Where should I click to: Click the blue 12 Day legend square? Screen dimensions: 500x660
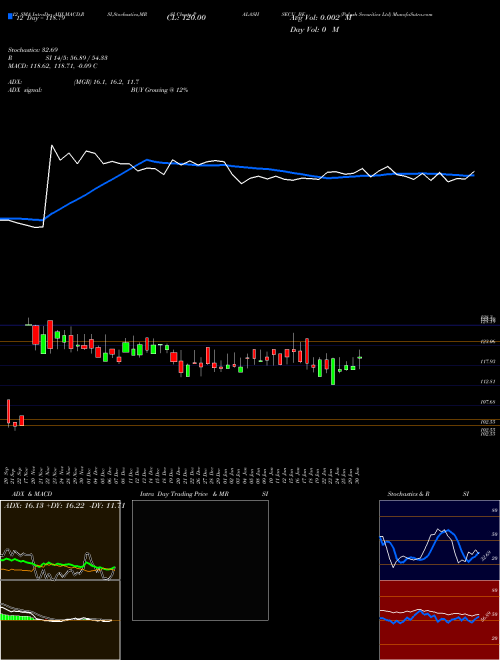10,17
